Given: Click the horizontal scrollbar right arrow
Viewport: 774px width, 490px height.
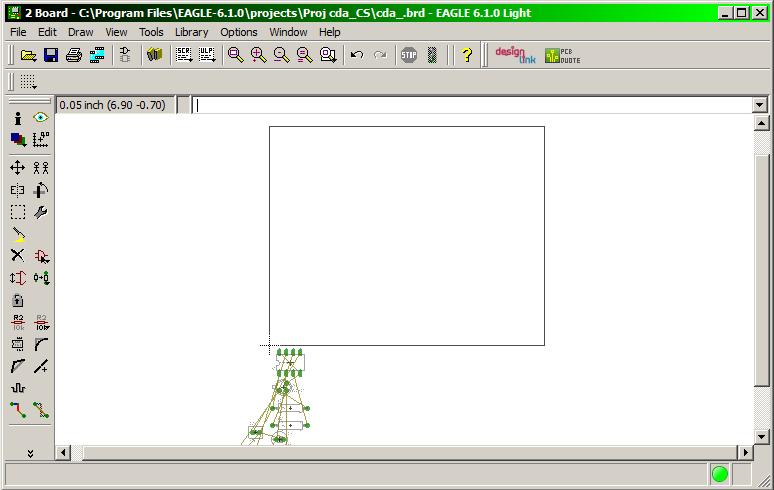Looking at the screenshot, I should pyautogui.click(x=745, y=452).
